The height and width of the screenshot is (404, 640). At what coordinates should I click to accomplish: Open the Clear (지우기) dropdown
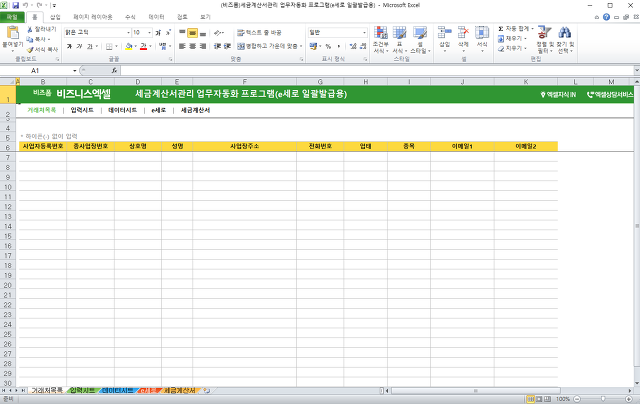[x=512, y=49]
